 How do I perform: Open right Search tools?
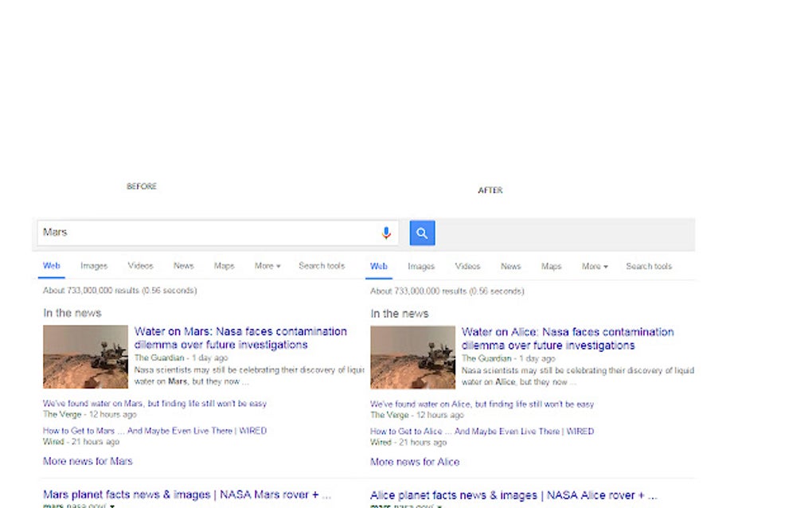(648, 266)
